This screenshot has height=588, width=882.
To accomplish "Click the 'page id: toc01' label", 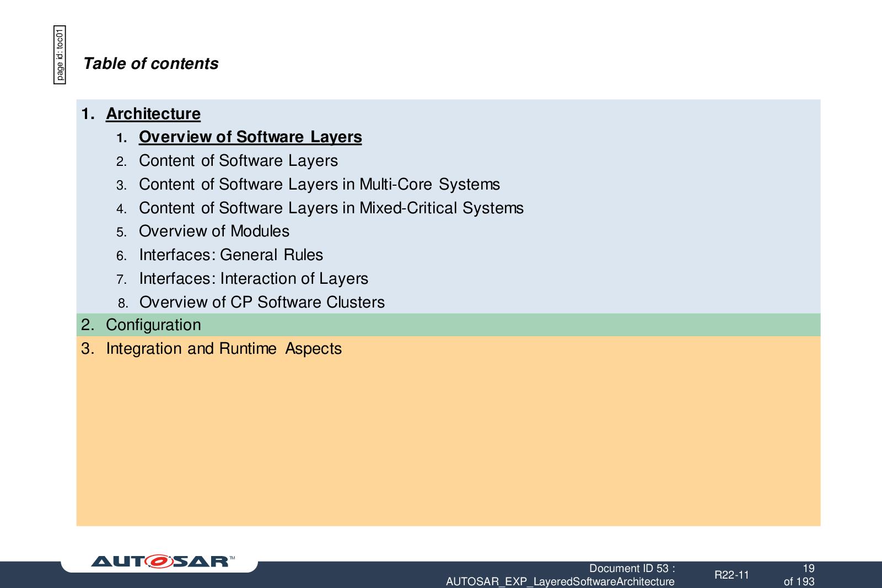I will (x=60, y=55).
